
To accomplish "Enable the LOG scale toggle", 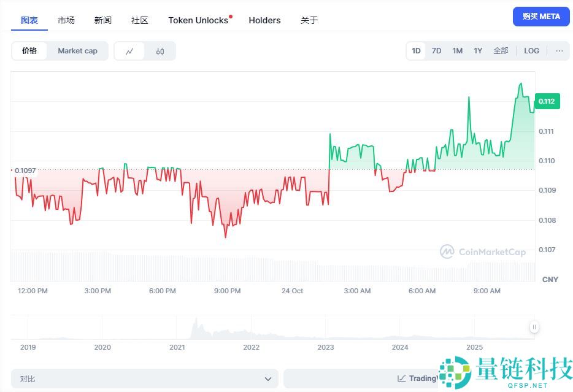I will point(531,51).
